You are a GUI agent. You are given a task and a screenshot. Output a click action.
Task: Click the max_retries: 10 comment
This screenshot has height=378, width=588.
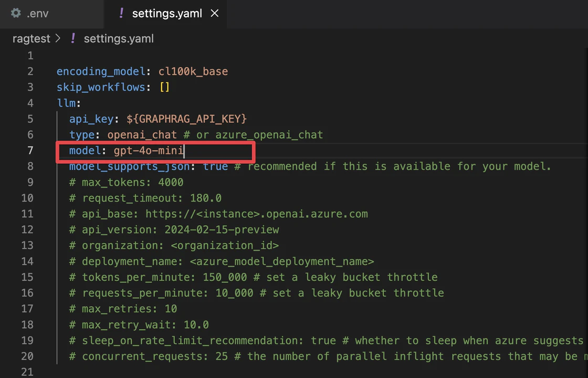point(123,309)
